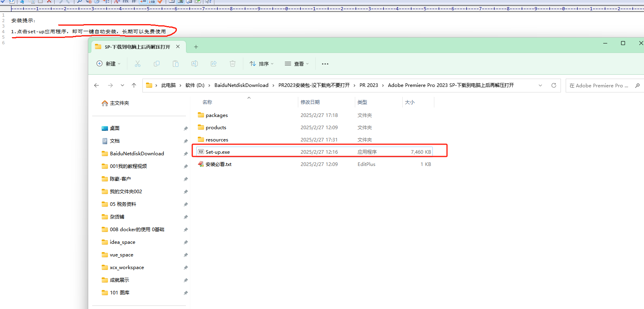The image size is (644, 309).
Task: Go back with the left arrow button
Action: click(x=97, y=85)
